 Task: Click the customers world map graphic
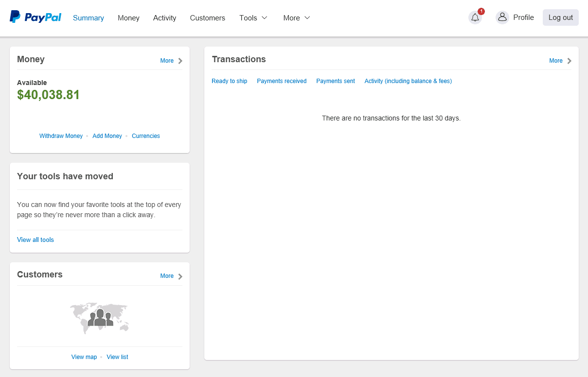coord(99,318)
